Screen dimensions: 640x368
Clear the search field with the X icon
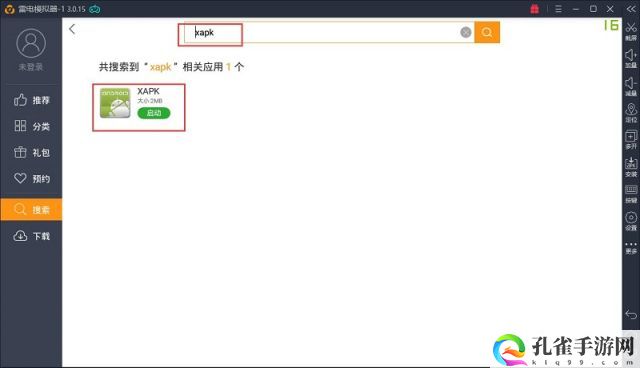(466, 32)
